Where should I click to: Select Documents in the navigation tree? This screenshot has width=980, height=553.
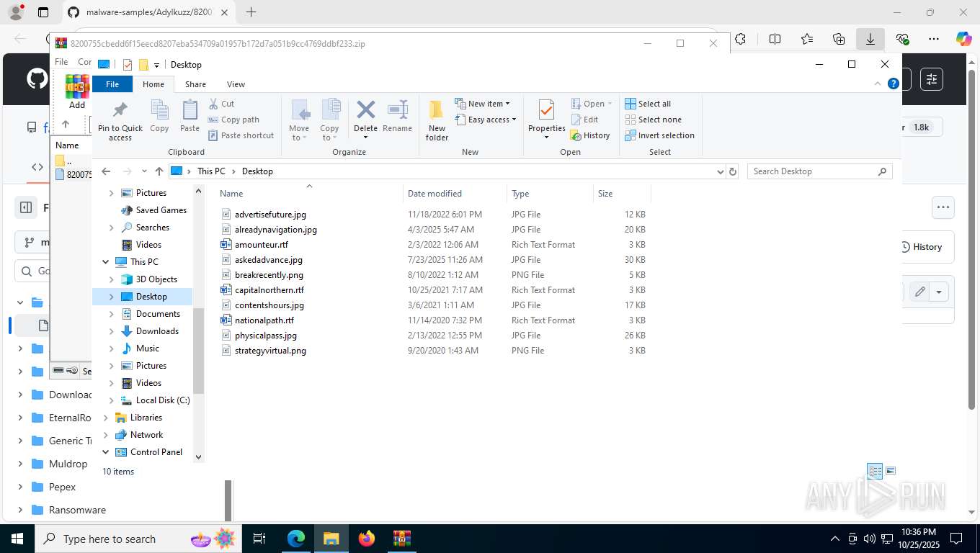point(158,314)
